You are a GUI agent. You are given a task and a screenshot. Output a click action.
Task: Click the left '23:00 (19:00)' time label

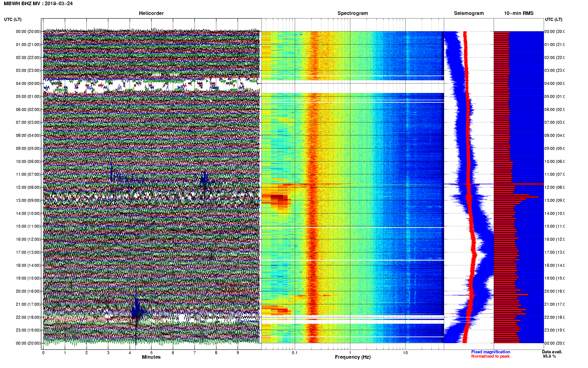(x=28, y=330)
